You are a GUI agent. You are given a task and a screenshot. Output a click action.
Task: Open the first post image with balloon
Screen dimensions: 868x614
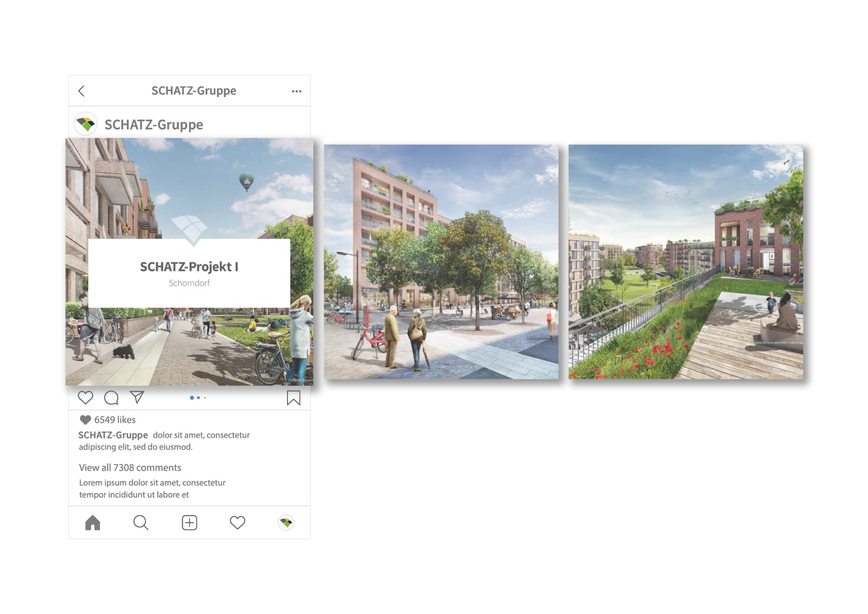click(x=190, y=262)
